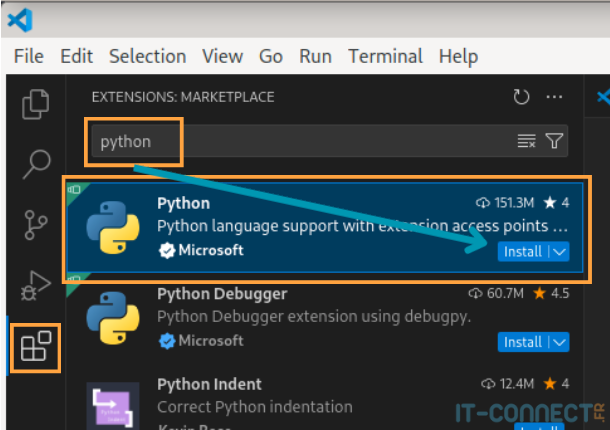
Task: Install the Python Debugger extension
Action: coord(522,342)
